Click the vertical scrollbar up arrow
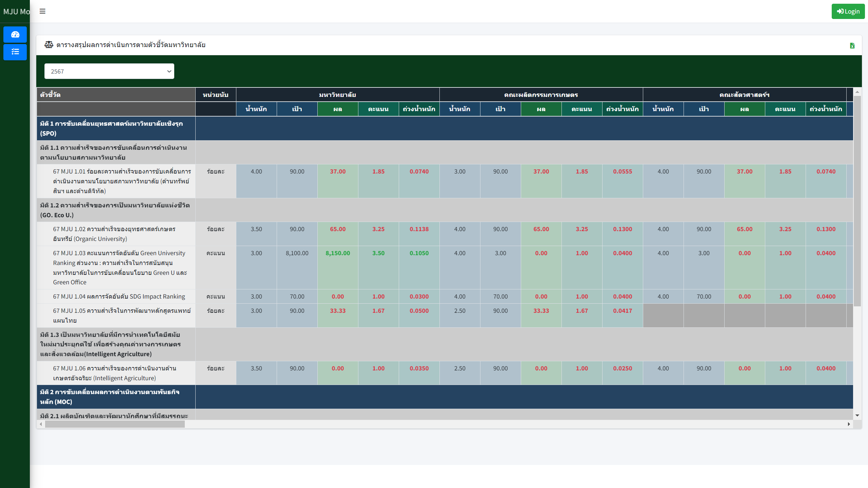The image size is (868, 488). pos(857,92)
